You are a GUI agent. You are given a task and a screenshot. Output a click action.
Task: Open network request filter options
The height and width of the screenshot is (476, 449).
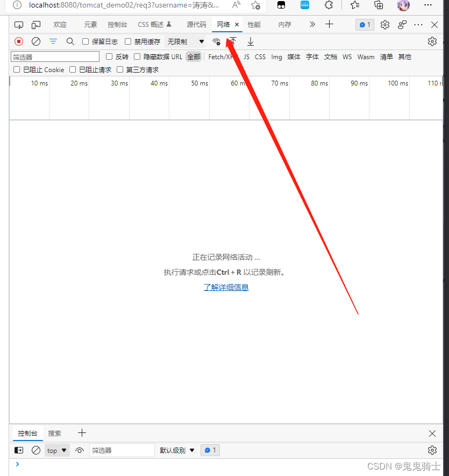(53, 41)
